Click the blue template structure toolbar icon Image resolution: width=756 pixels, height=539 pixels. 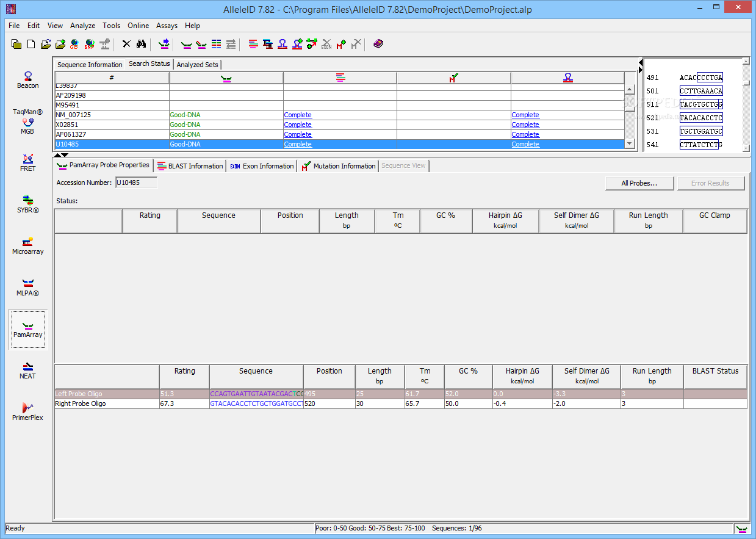coord(283,44)
